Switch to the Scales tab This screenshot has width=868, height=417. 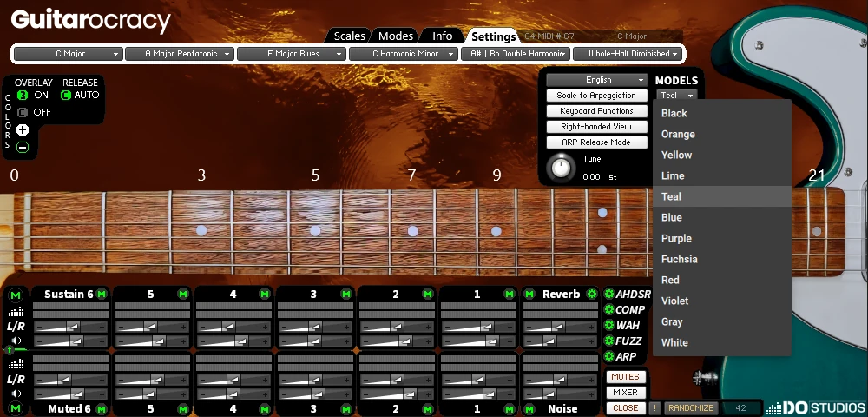point(349,36)
